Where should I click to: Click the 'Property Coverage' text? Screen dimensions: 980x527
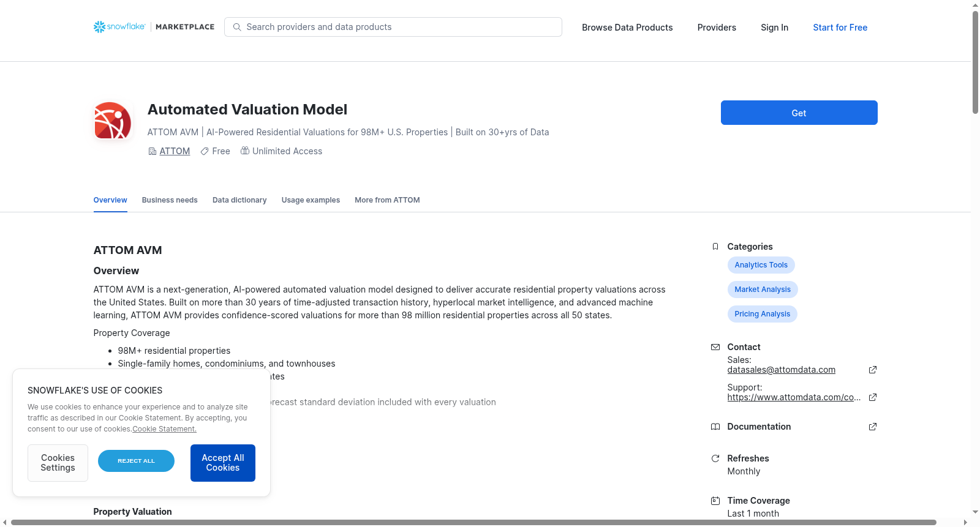click(132, 333)
